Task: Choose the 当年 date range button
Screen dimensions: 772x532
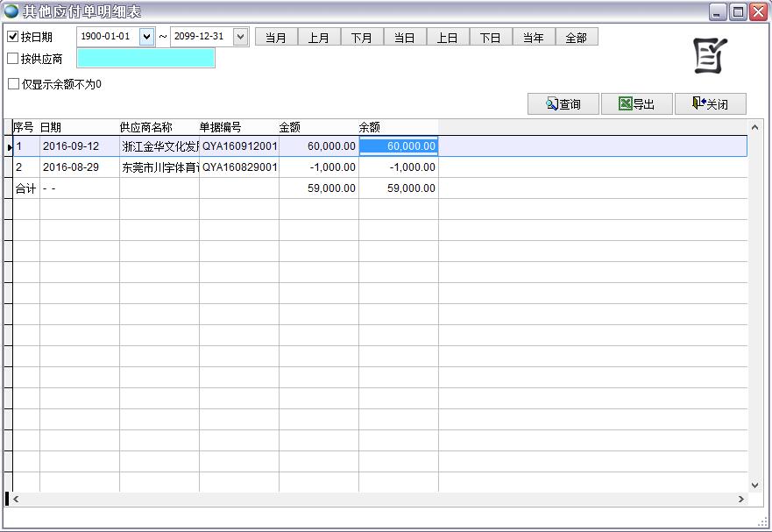Action: pyautogui.click(x=533, y=38)
